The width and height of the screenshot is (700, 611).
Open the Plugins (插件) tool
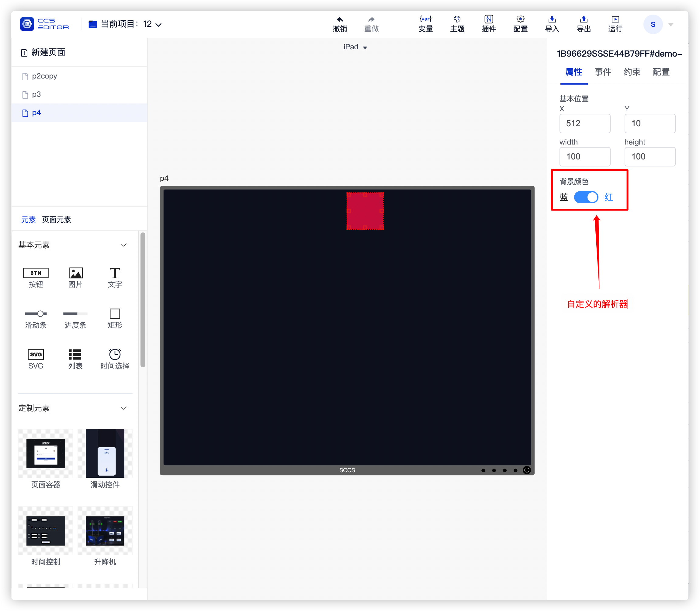click(489, 24)
